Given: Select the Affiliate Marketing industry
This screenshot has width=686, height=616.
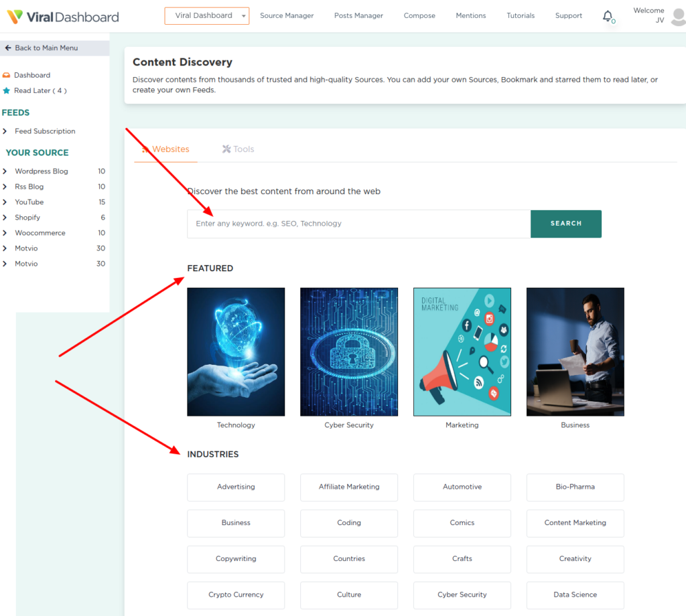Looking at the screenshot, I should pos(348,487).
